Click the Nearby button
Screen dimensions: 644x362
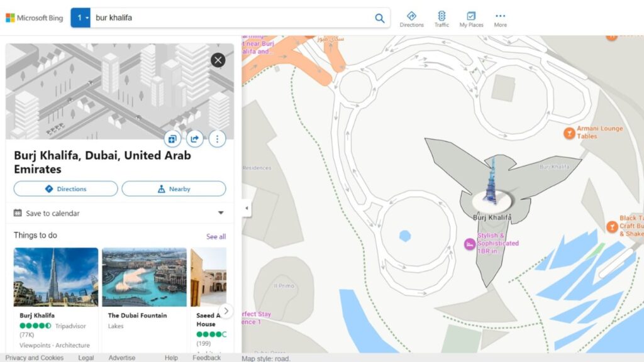pos(174,189)
